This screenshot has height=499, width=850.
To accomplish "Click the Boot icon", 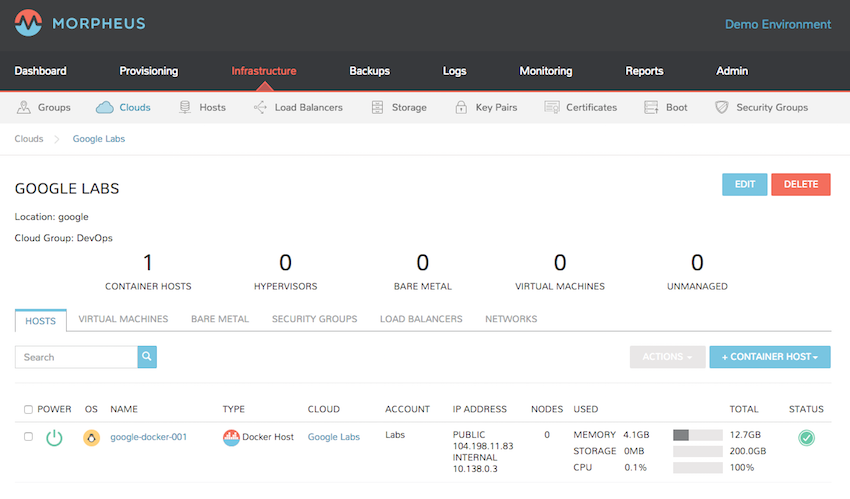I will (651, 107).
